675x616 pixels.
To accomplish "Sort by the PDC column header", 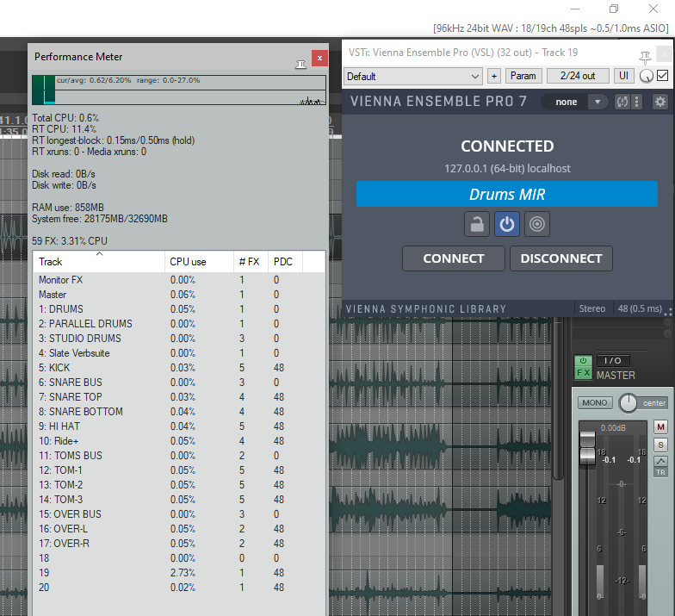I will [285, 262].
